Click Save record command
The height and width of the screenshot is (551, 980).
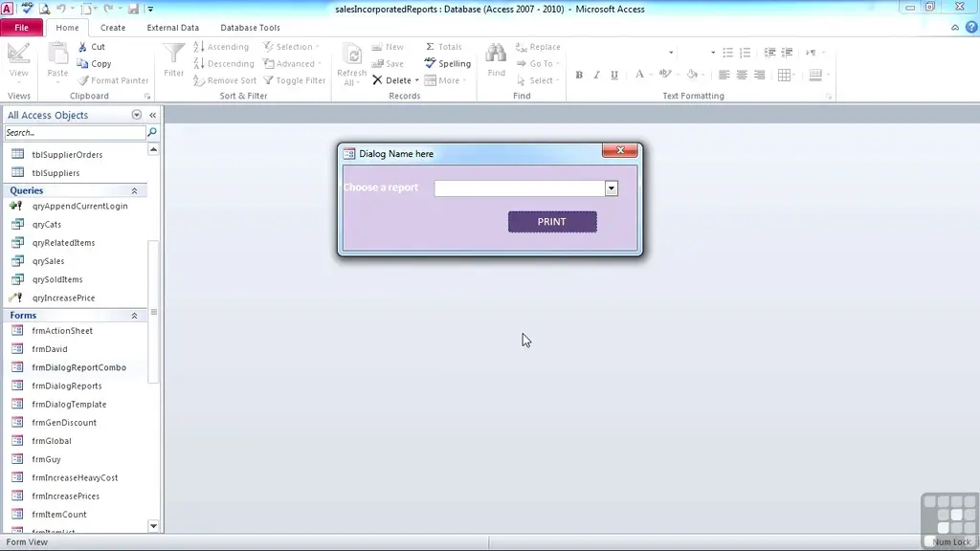pyautogui.click(x=388, y=64)
